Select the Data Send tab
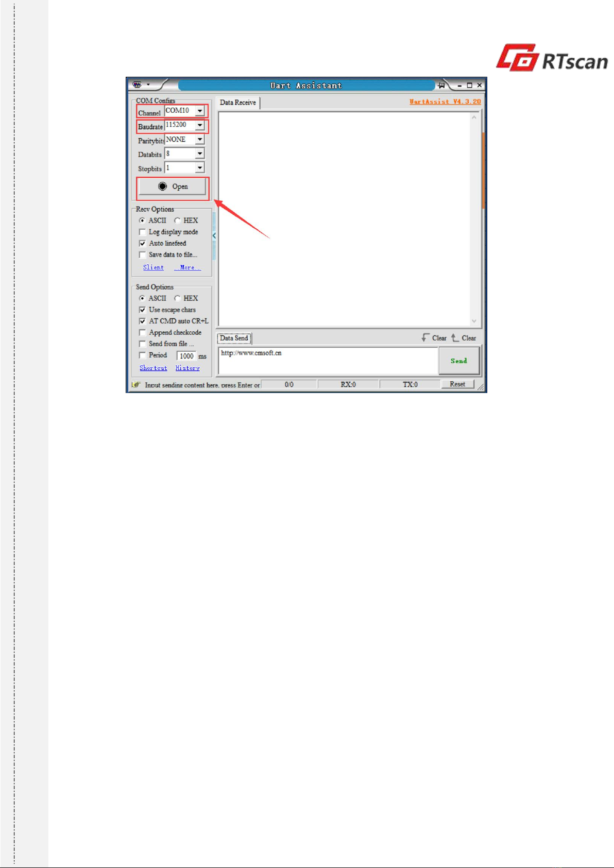 pos(234,338)
